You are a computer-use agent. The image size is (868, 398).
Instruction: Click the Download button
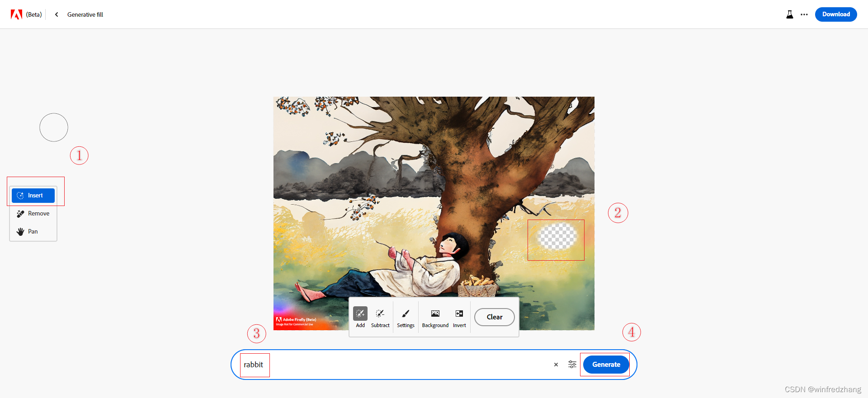836,14
